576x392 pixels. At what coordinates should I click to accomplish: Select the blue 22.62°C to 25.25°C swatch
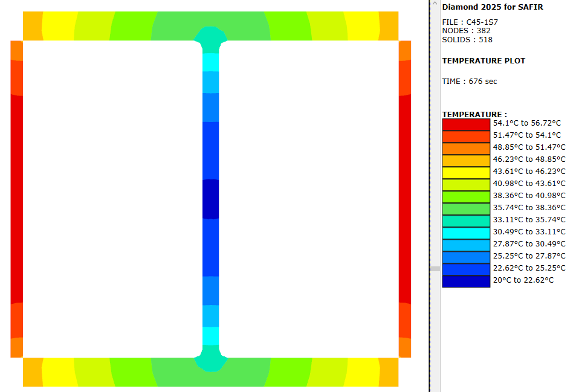465,269
